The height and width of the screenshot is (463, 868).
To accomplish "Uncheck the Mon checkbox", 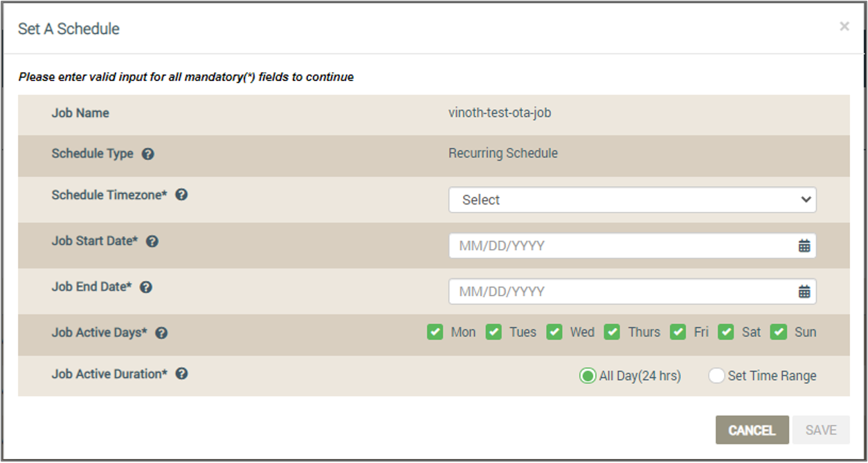I will 435,332.
